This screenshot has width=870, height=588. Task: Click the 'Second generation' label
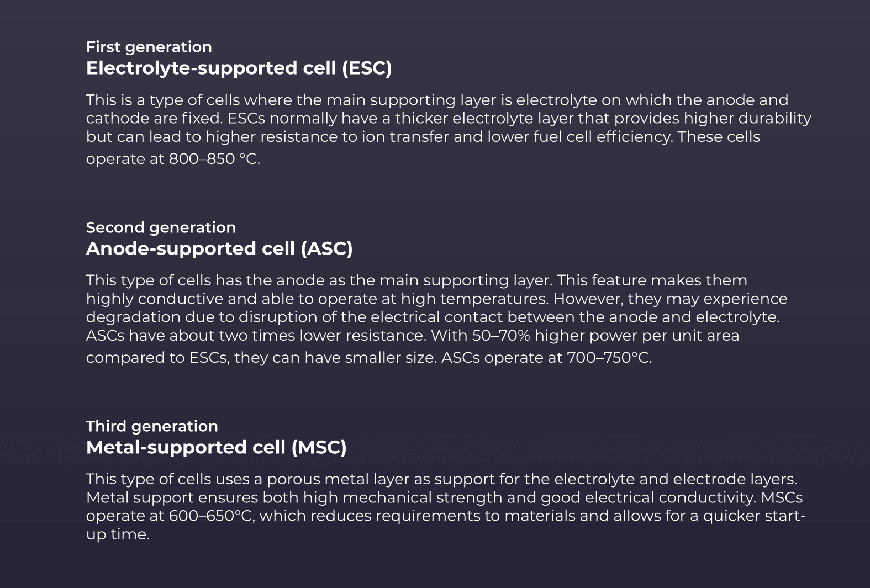(x=161, y=227)
